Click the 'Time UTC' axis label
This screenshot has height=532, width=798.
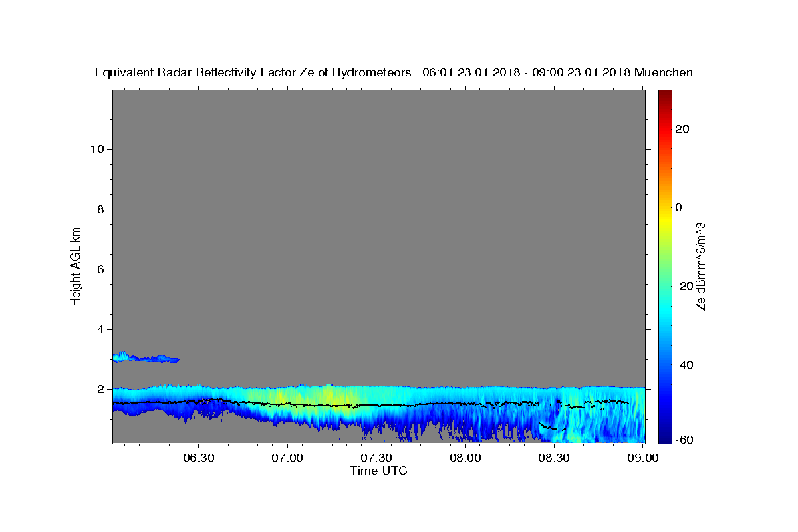[x=378, y=471]
